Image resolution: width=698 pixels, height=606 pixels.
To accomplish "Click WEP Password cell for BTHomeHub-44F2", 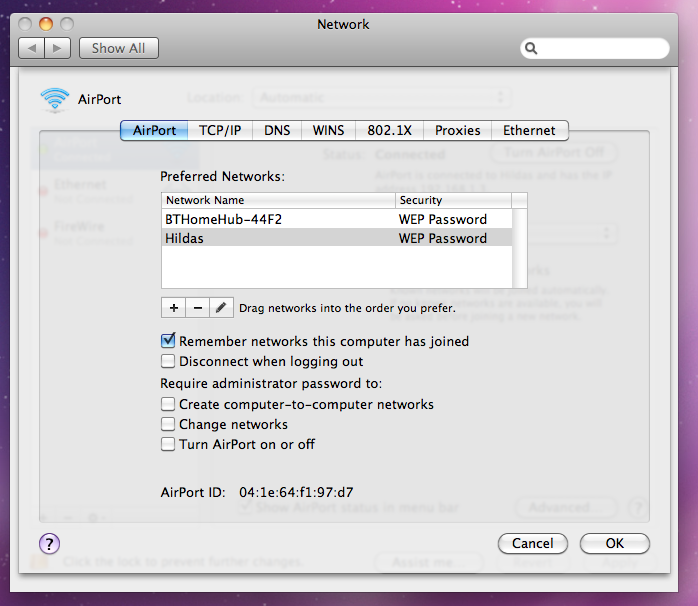I will pyautogui.click(x=442, y=219).
